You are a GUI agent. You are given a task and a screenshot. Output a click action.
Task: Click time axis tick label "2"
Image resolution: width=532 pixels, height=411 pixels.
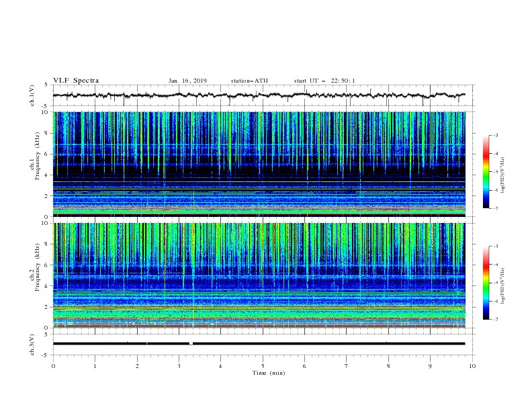click(137, 366)
